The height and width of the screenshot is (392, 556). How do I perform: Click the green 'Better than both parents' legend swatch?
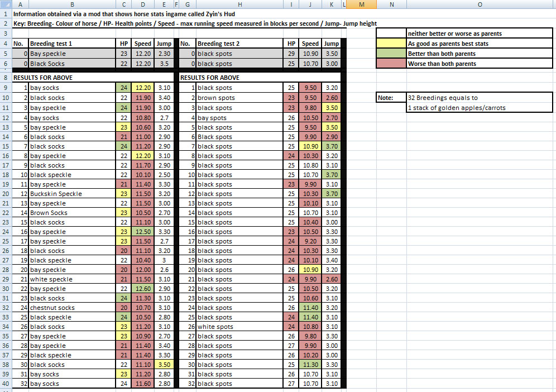(391, 54)
